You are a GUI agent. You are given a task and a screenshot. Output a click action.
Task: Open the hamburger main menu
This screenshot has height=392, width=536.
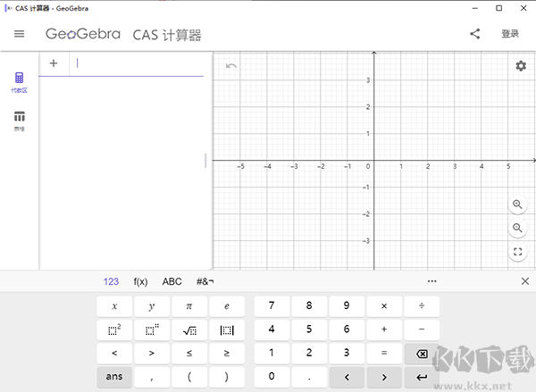(x=19, y=35)
